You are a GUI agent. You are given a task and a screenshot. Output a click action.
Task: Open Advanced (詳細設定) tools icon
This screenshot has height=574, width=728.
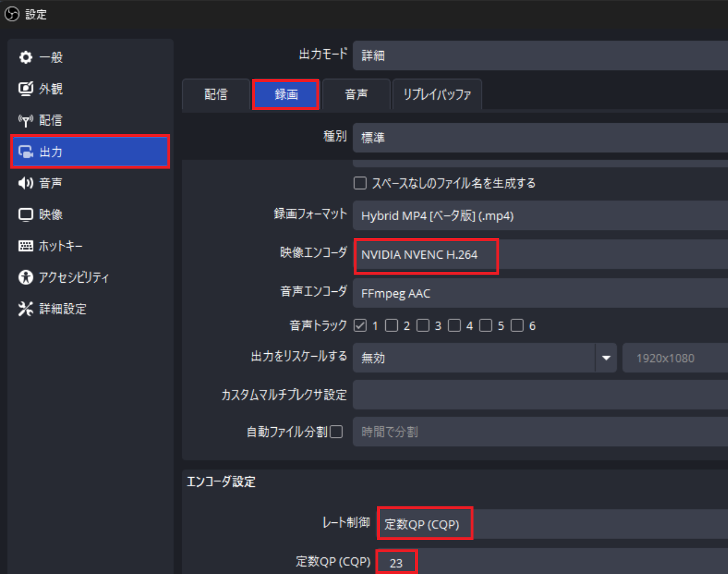(x=26, y=309)
